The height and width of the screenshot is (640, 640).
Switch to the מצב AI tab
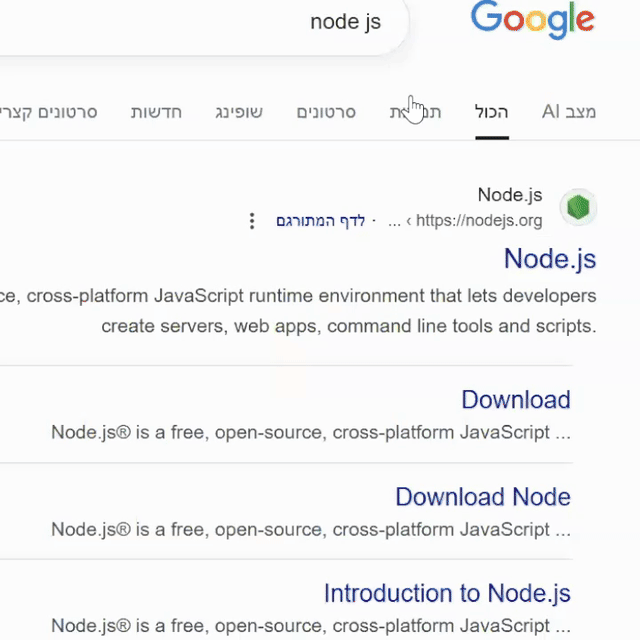[569, 112]
